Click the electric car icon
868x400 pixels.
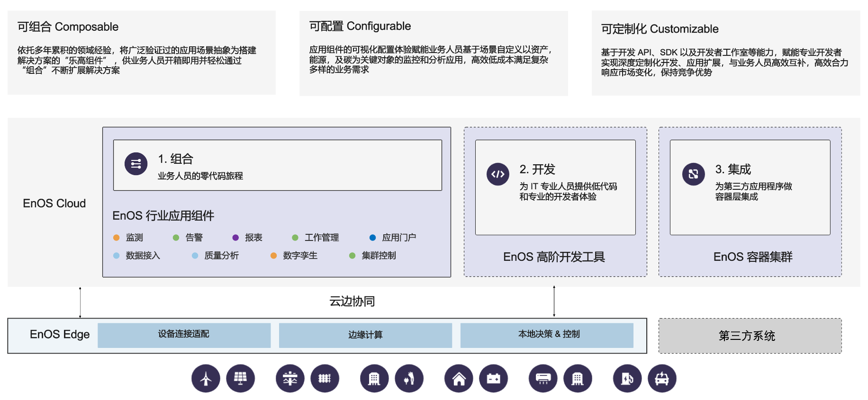(662, 379)
